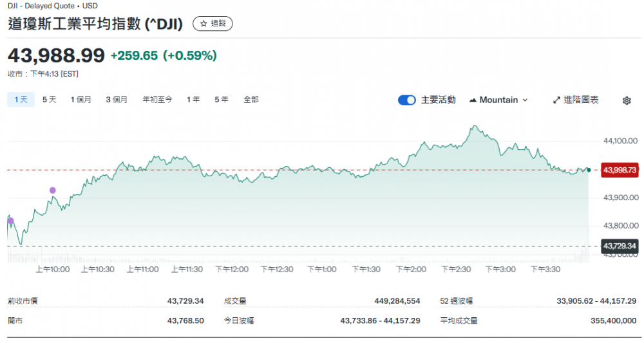The height and width of the screenshot is (343, 644).
Task: Switch to the 5天 range
Action: [50, 100]
